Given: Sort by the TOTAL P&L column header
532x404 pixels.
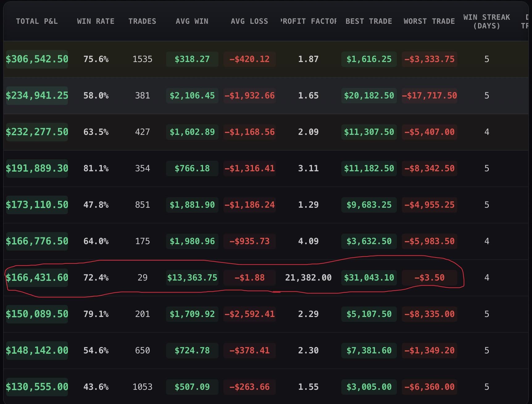Looking at the screenshot, I should (37, 21).
